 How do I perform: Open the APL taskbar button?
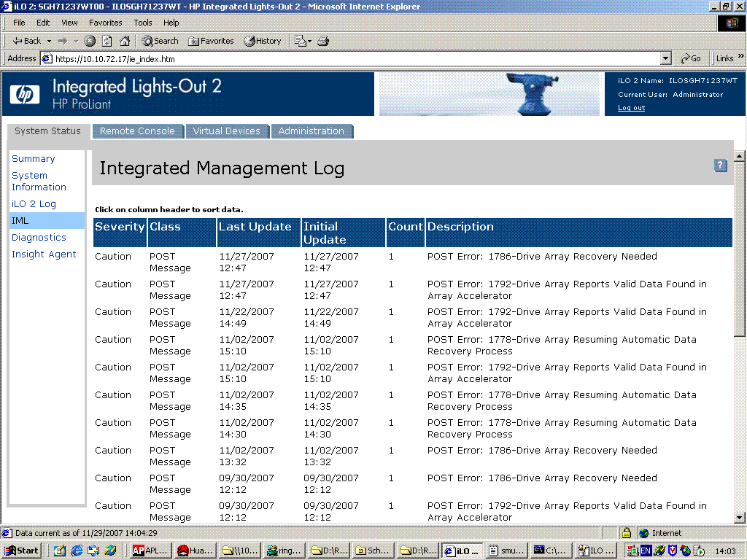coord(150,551)
